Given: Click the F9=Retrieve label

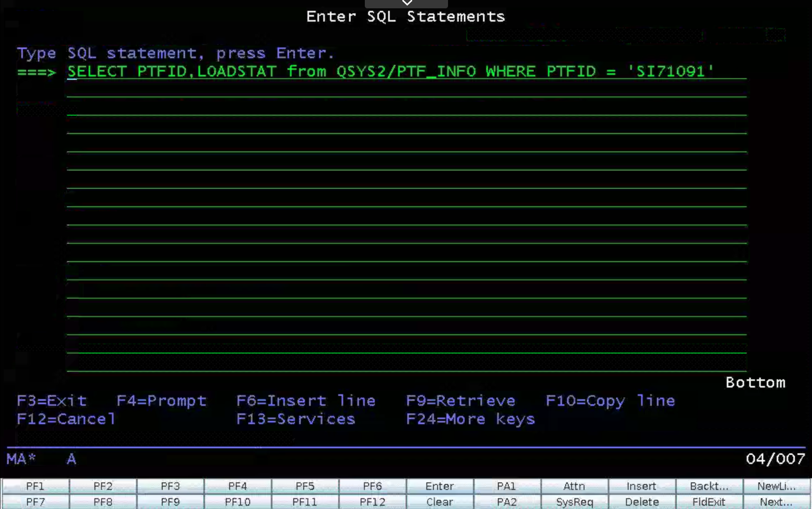Looking at the screenshot, I should (461, 401).
